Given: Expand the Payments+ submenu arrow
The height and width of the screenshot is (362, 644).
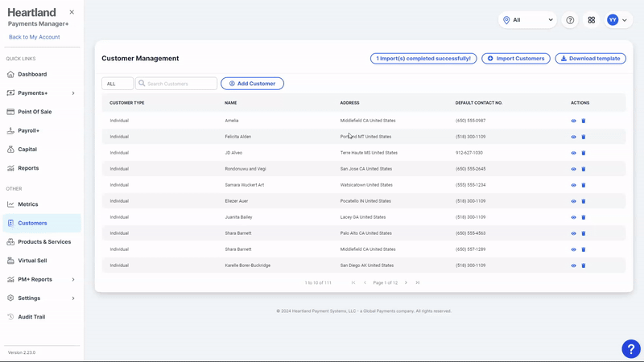Looking at the screenshot, I should click(x=73, y=93).
